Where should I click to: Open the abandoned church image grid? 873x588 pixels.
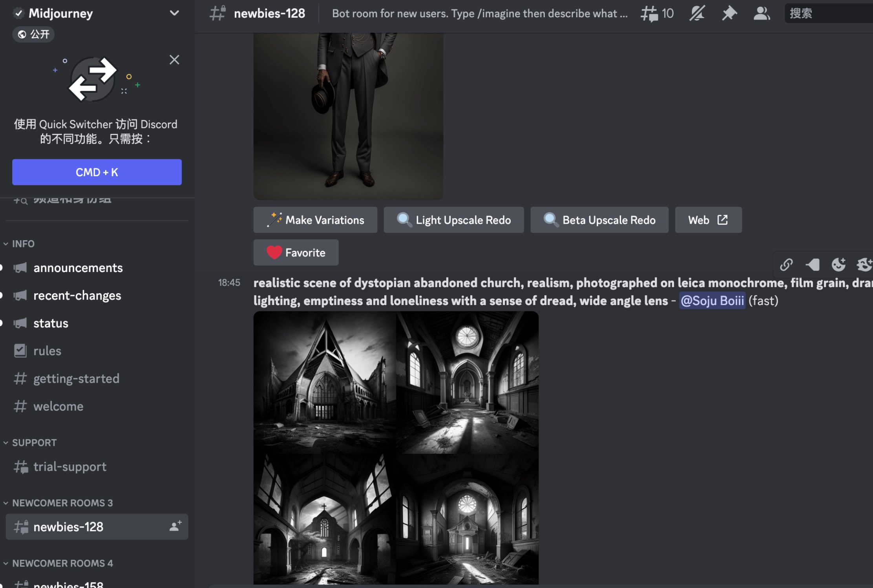[x=396, y=447]
